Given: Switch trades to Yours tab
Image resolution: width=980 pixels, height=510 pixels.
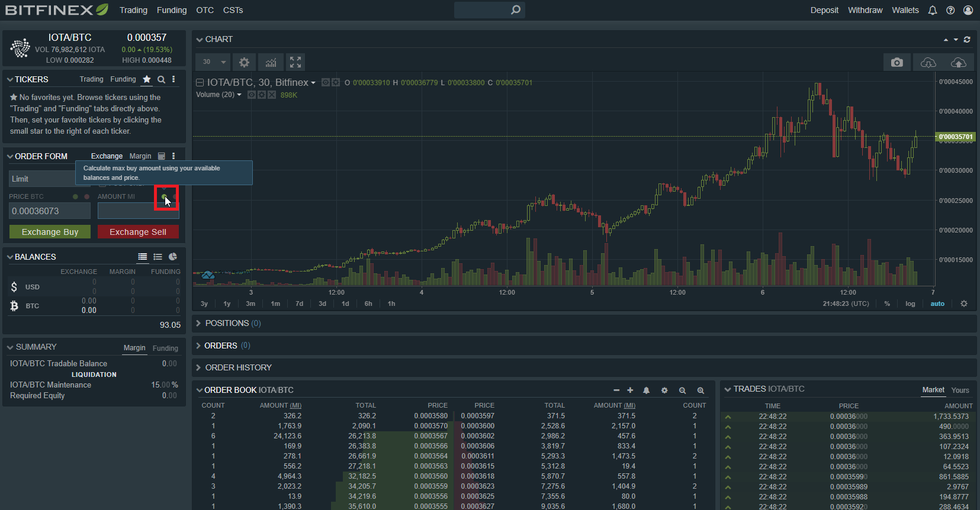Looking at the screenshot, I should (960, 390).
